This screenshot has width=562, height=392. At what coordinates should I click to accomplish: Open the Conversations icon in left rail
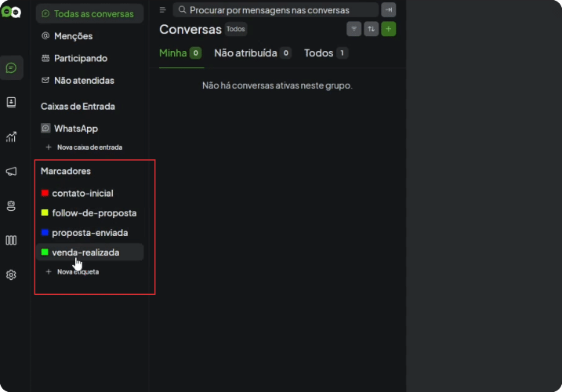[x=12, y=67]
